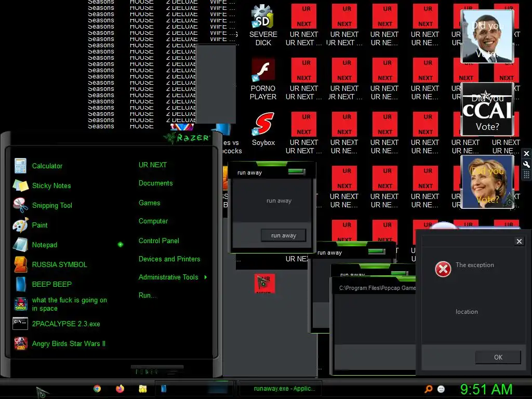Open Computer from the start menu
532x399 pixels.
click(153, 221)
